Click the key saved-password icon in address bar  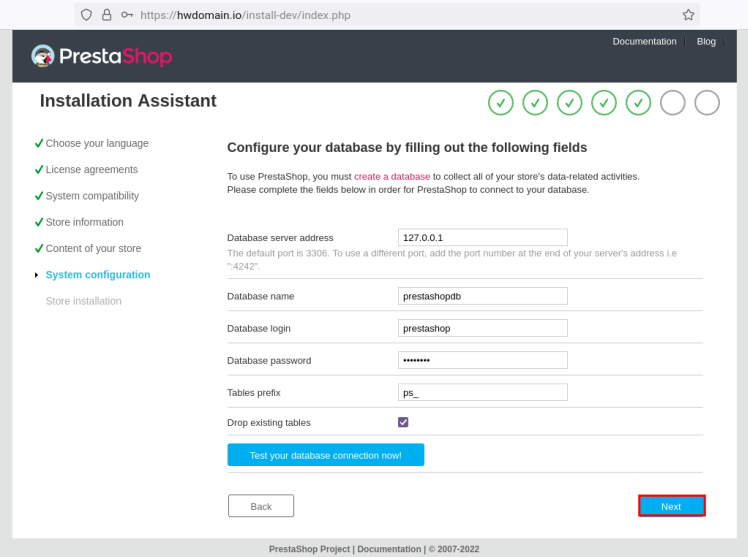point(127,15)
